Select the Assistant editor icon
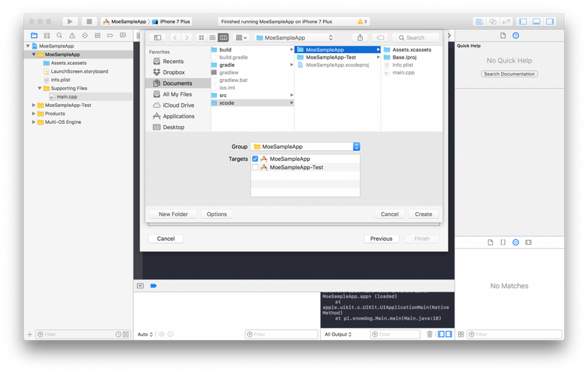Screen dimensions: 588x374 coord(493,21)
